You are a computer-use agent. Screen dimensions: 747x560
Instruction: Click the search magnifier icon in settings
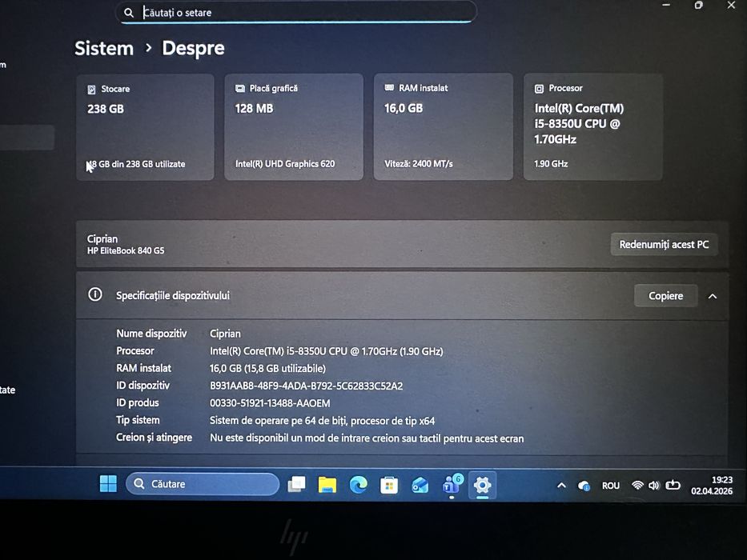129,13
